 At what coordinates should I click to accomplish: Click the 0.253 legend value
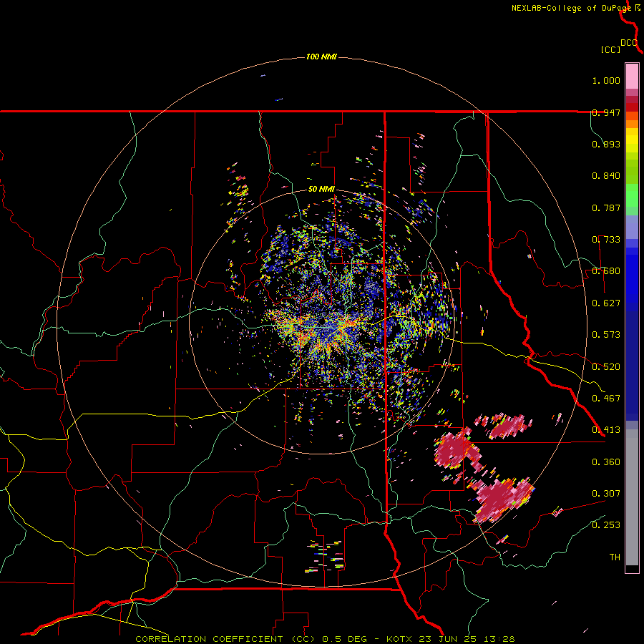coord(606,525)
